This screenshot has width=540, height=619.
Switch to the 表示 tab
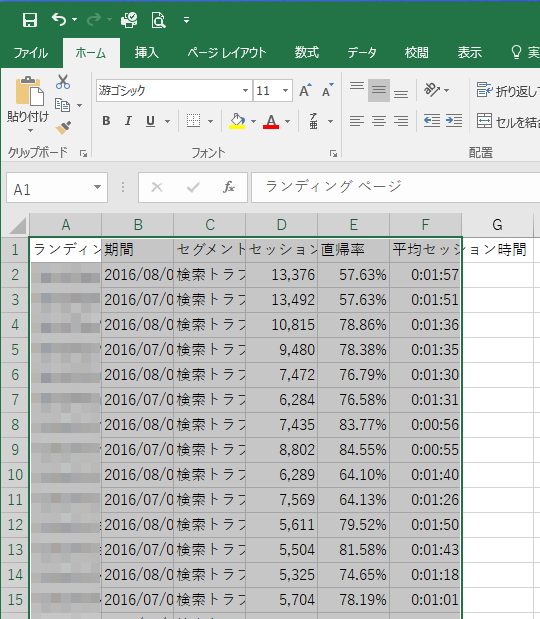(x=469, y=53)
